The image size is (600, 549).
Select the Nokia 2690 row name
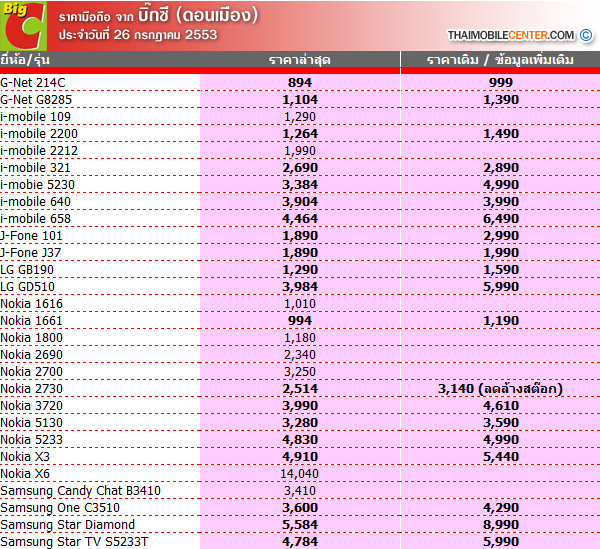(31, 355)
